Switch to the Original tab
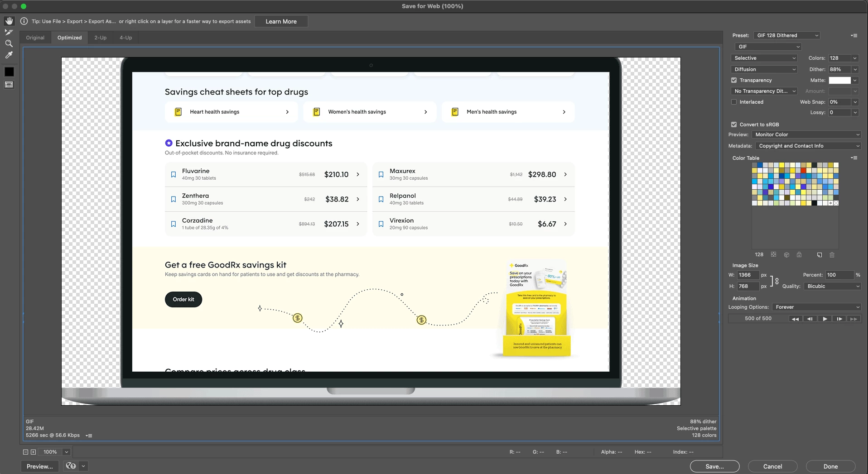868x474 pixels. (35, 38)
